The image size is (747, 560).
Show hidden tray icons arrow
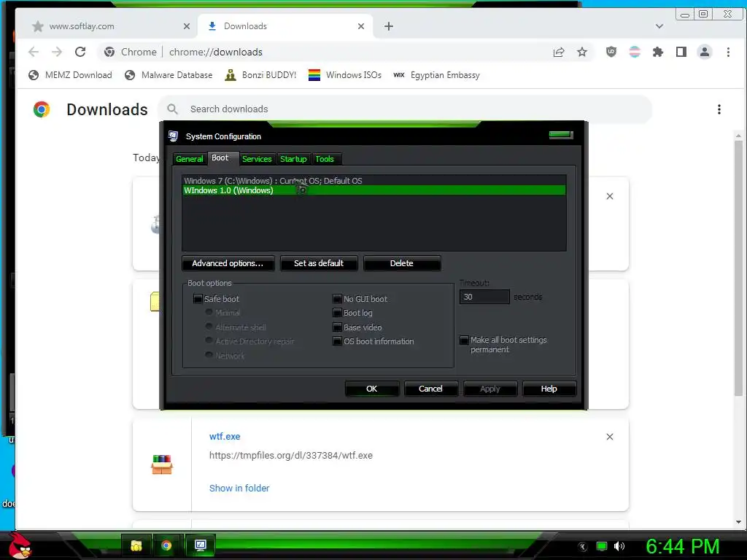point(583,547)
